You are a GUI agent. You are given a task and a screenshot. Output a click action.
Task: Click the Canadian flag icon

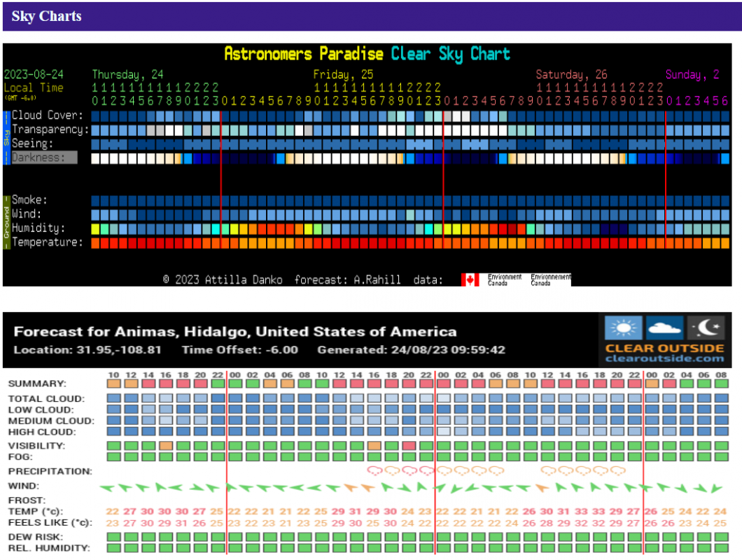[470, 279]
